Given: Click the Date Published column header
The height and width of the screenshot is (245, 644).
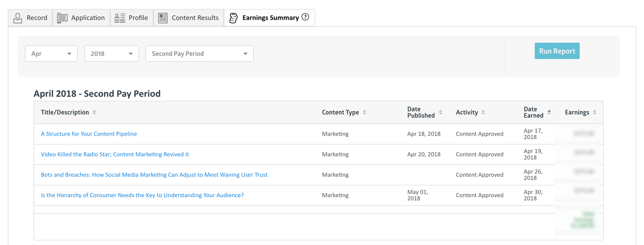Looking at the screenshot, I should (421, 112).
